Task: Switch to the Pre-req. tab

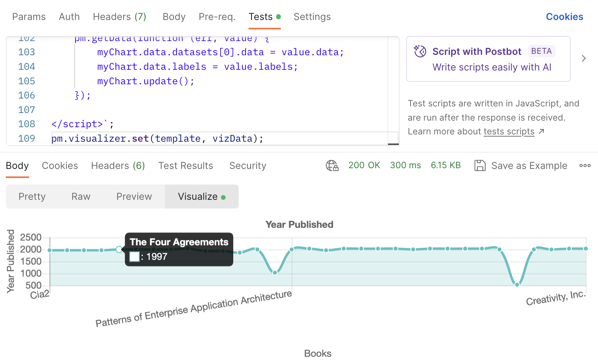Action: pos(217,16)
